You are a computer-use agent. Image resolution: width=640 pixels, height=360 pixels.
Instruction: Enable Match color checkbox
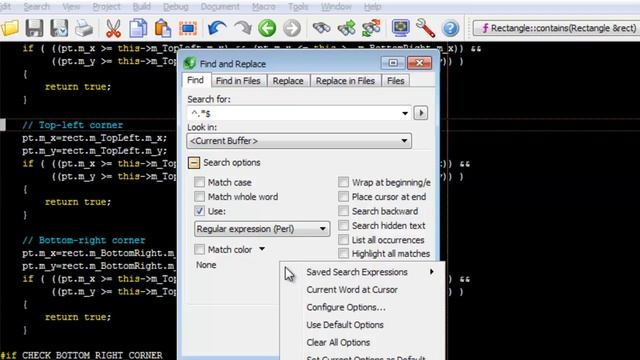coord(199,249)
